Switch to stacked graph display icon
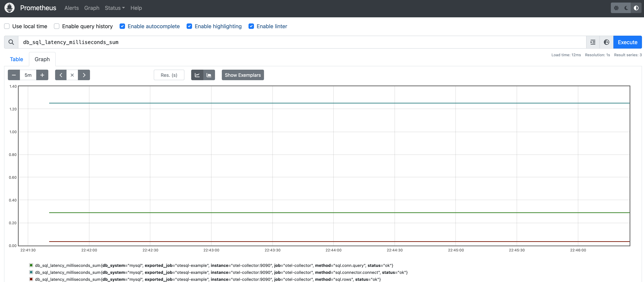 209,75
